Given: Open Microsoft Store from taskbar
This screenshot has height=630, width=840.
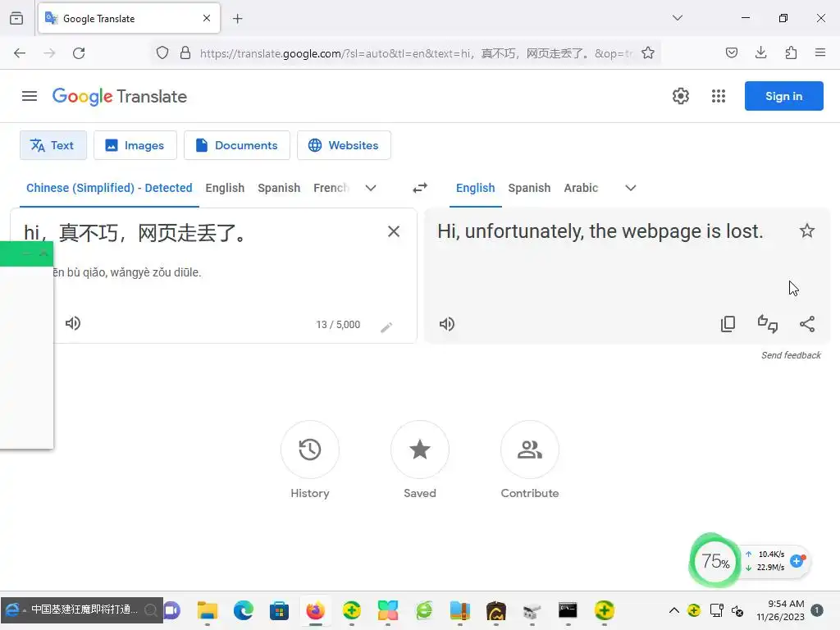Looking at the screenshot, I should (279, 610).
